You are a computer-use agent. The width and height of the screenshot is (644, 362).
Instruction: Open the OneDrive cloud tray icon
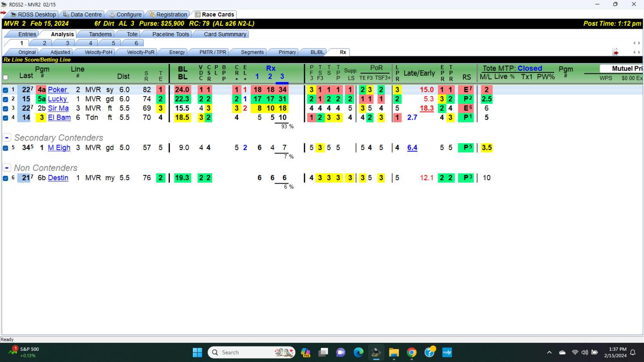[x=562, y=353]
